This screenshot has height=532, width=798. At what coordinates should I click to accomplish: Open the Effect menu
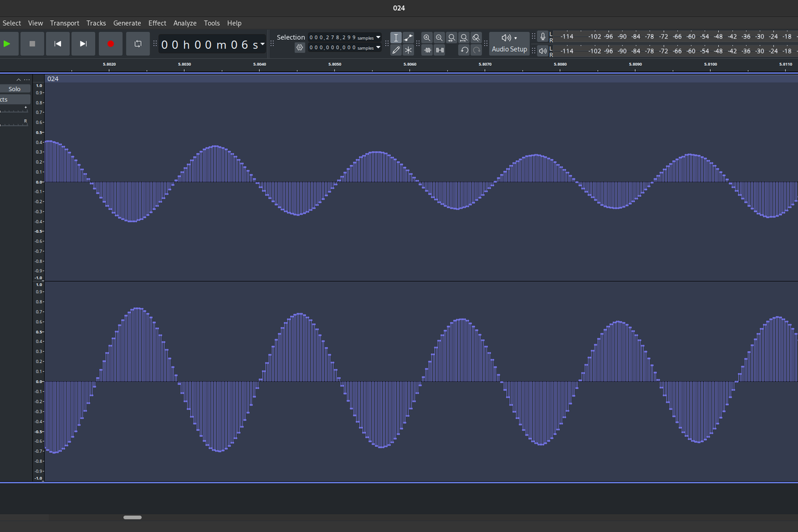[157, 23]
